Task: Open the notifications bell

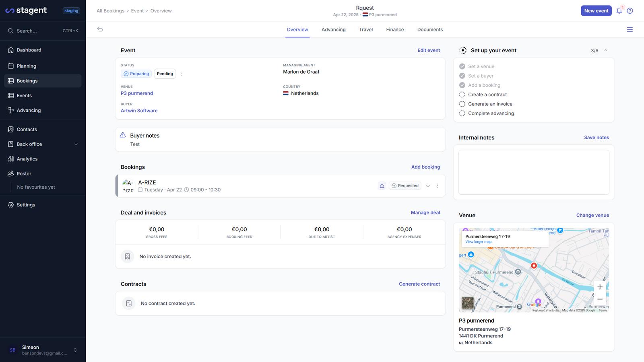Action: [619, 11]
